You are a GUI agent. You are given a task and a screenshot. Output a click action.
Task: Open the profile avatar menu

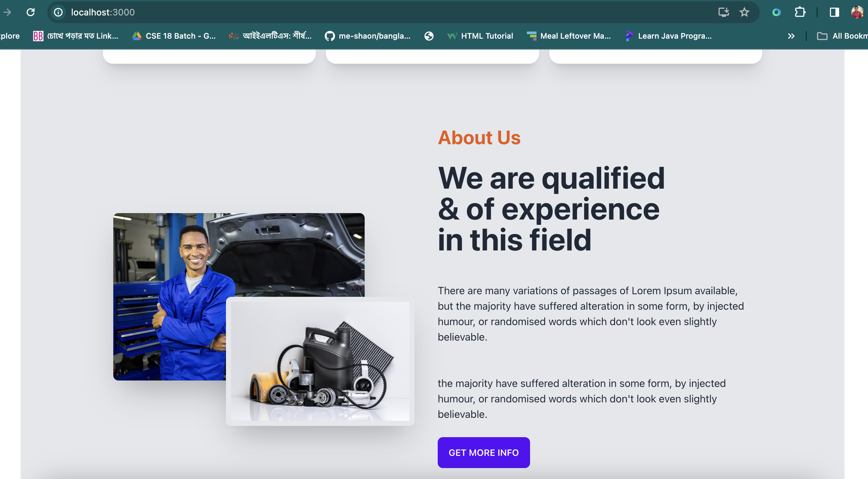(857, 13)
